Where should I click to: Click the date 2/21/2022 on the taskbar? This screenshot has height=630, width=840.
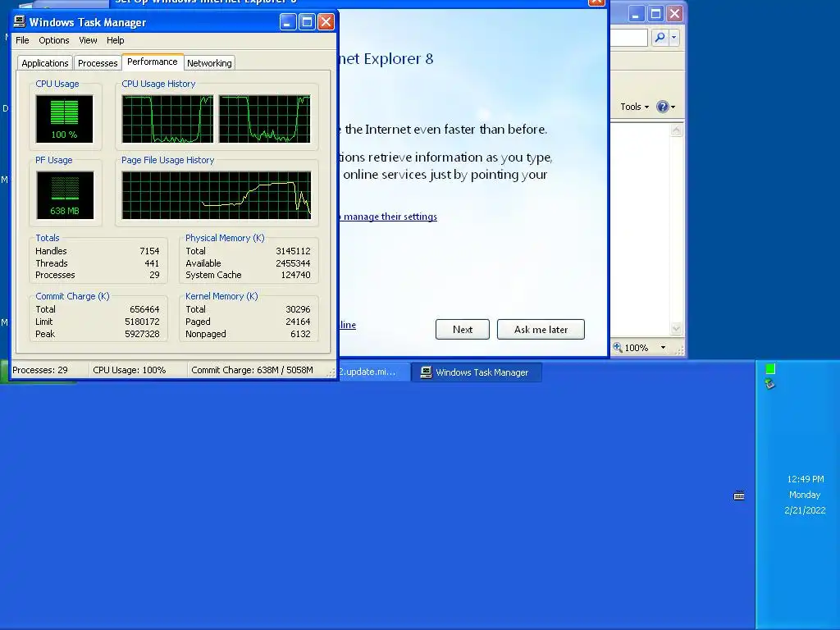coord(805,510)
